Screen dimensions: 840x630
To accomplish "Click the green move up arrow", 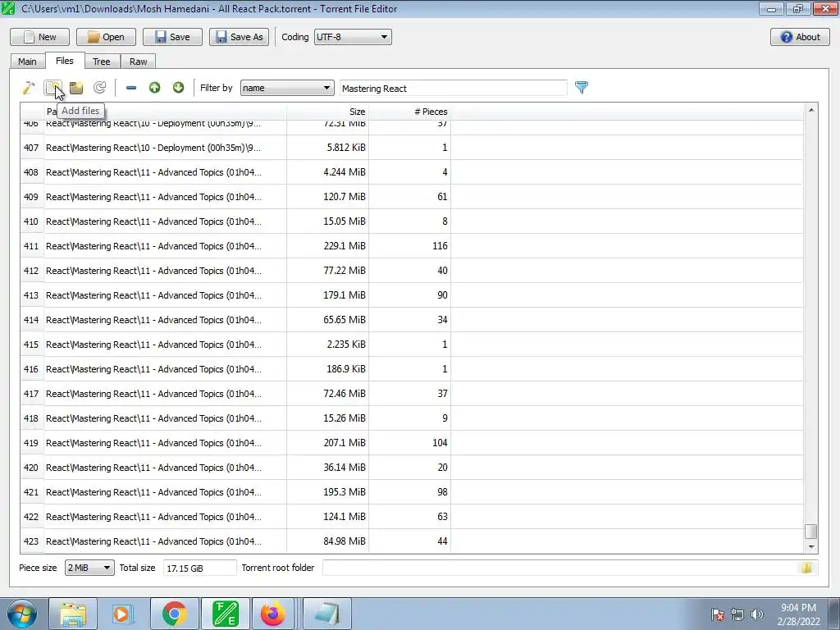I will pyautogui.click(x=154, y=87).
